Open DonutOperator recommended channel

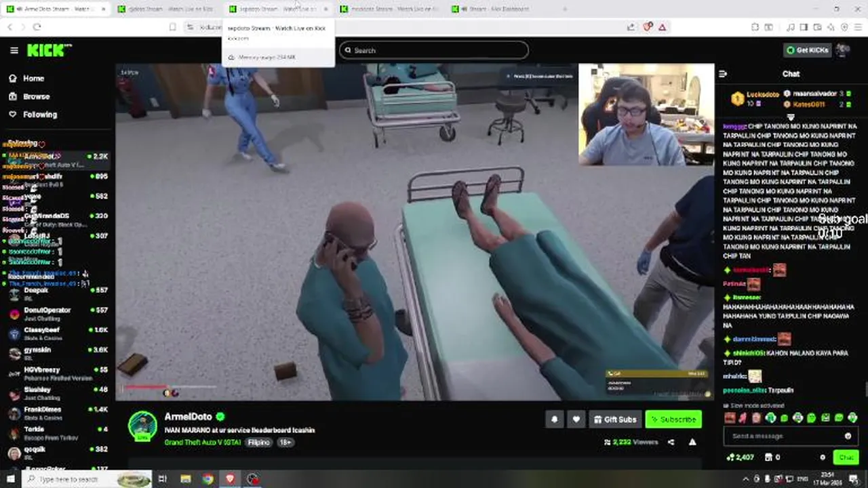coord(58,313)
